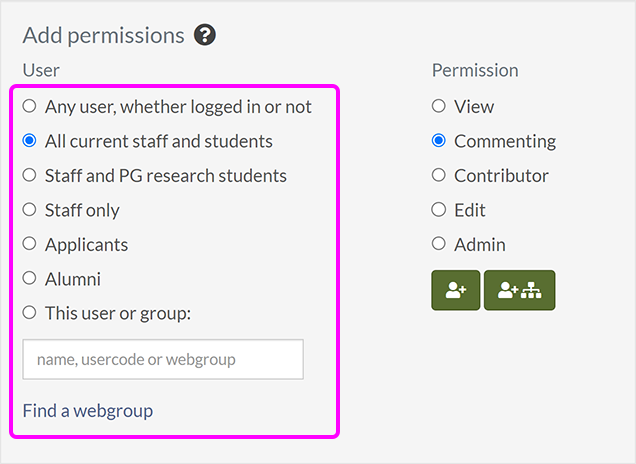Screen dimensions: 636x464
Task: Choose the 'Admin' permission
Action: click(x=439, y=244)
